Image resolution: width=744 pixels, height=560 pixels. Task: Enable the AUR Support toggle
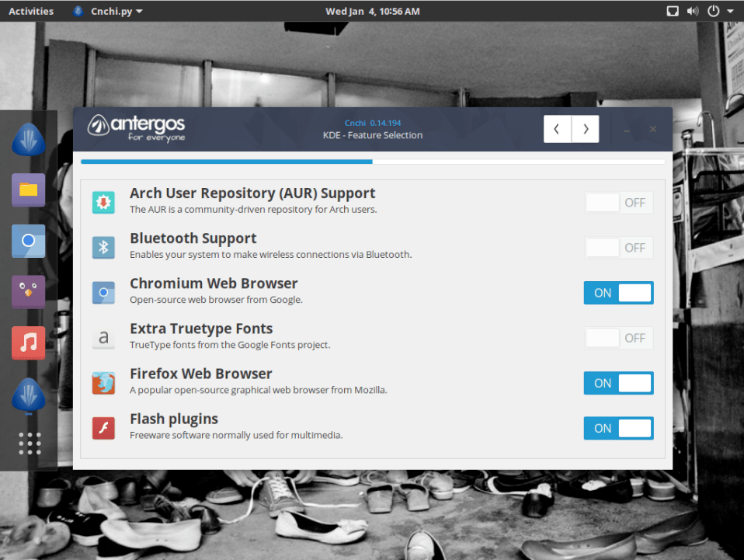[619, 203]
